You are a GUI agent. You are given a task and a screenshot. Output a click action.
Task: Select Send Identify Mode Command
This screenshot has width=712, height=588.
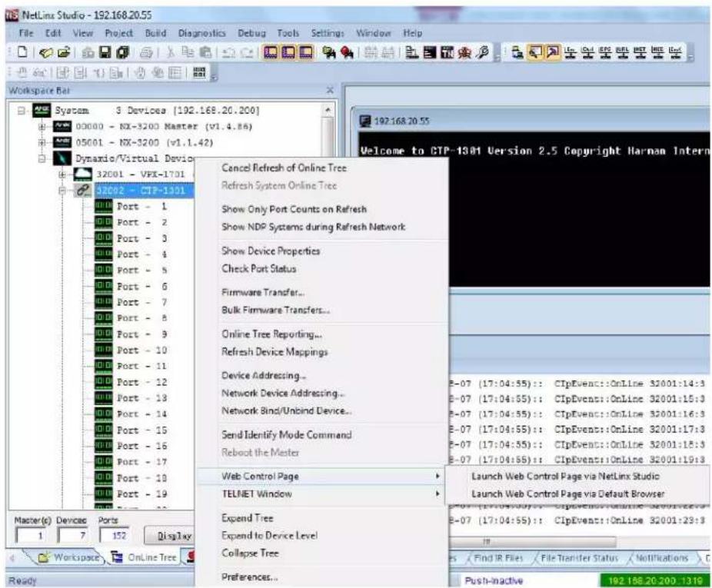click(287, 435)
